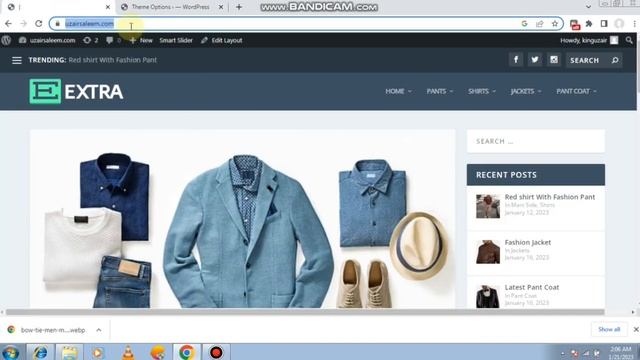Reload the page with the refresh icon
Screen dimensions: 640x360
(38, 24)
